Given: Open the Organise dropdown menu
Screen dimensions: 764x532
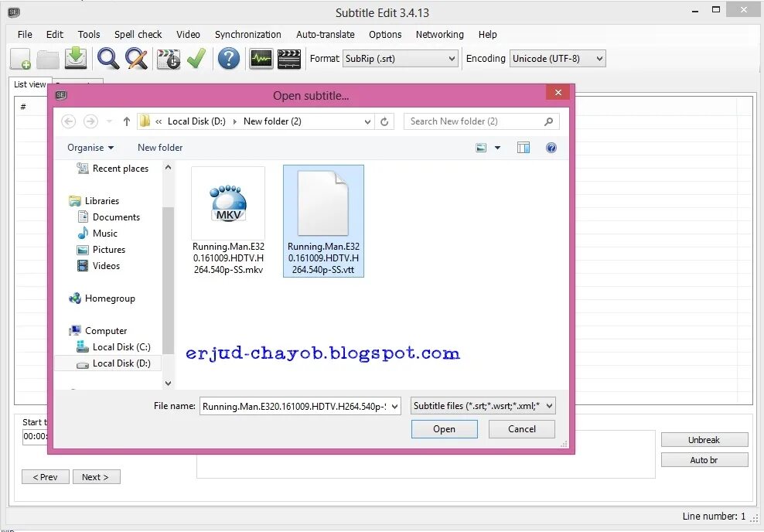Looking at the screenshot, I should pyautogui.click(x=90, y=148).
